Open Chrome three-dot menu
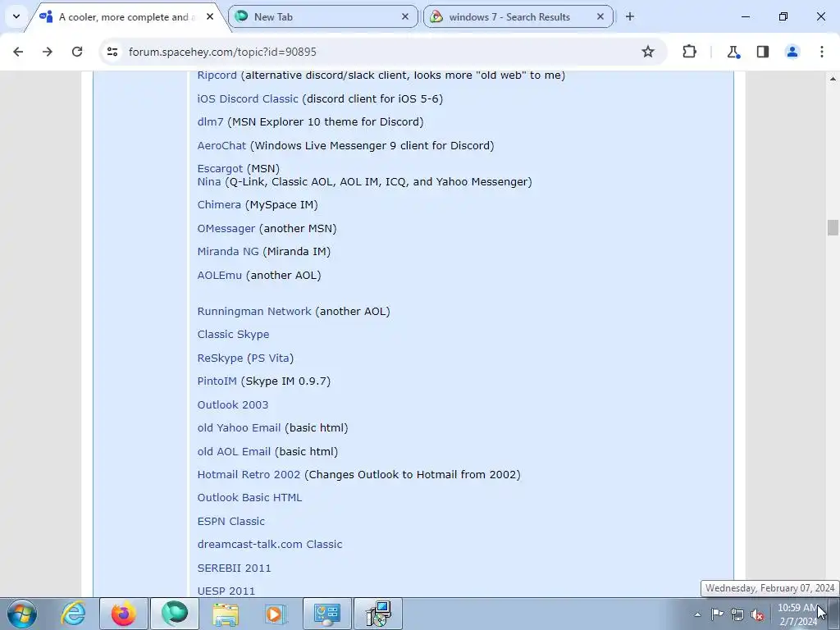The height and width of the screenshot is (630, 840). coord(822,52)
